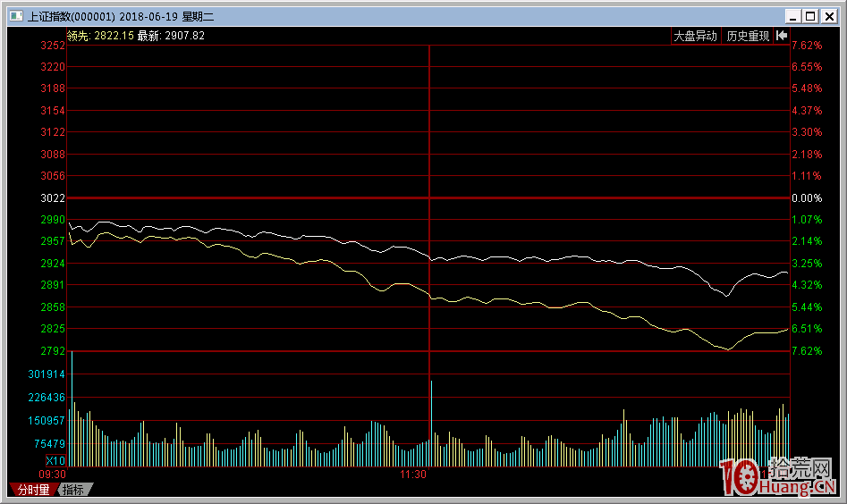The image size is (847, 504).
Task: Maximize the 上证指数 chart window
Action: pos(809,16)
